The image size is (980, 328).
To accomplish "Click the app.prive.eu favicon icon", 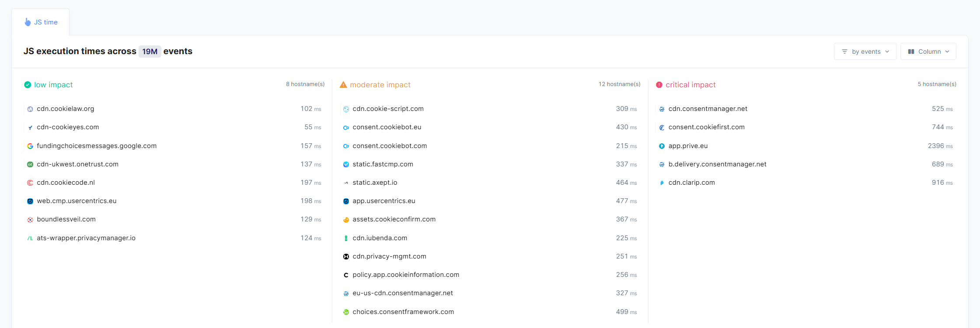I will tap(662, 146).
